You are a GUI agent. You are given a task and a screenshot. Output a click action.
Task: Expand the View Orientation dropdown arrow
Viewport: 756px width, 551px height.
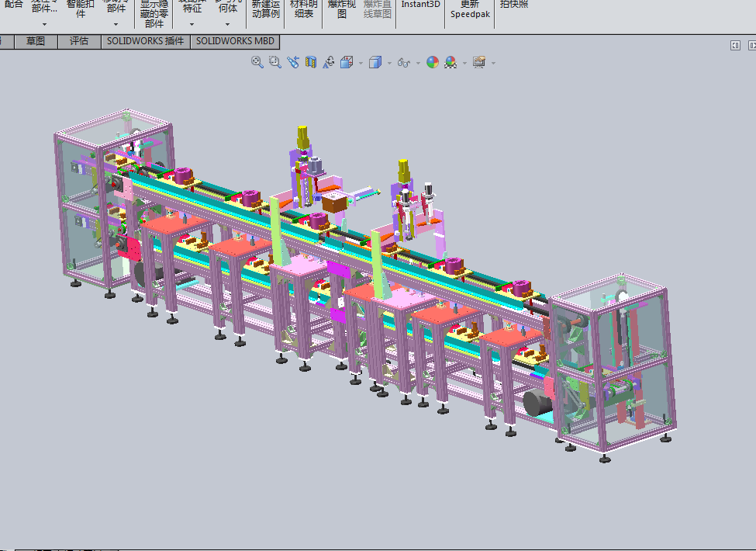(x=361, y=63)
